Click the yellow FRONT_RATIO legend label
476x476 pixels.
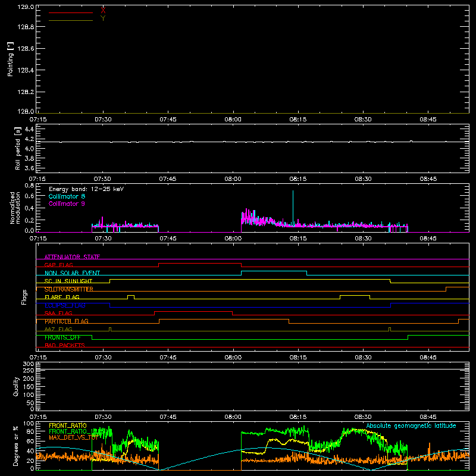click(x=68, y=425)
